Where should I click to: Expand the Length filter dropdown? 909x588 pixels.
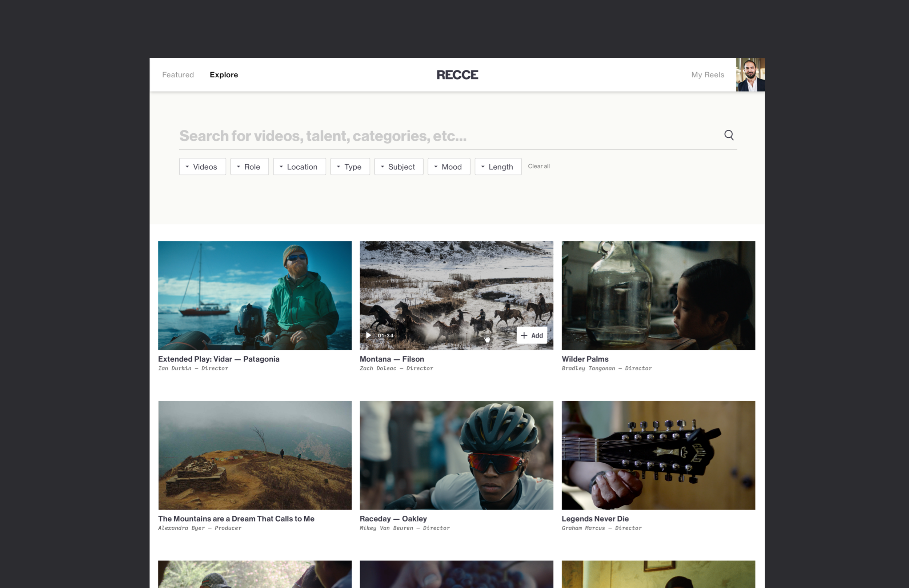tap(498, 166)
